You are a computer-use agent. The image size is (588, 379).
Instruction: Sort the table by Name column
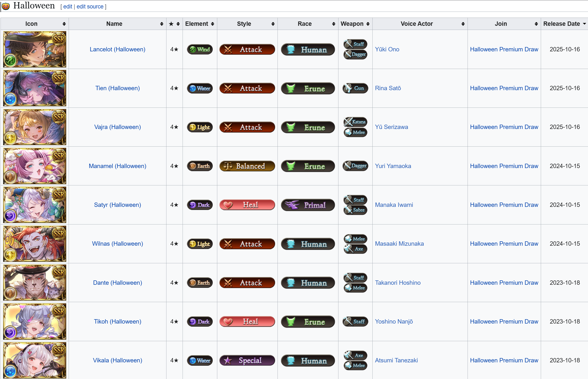click(x=118, y=24)
